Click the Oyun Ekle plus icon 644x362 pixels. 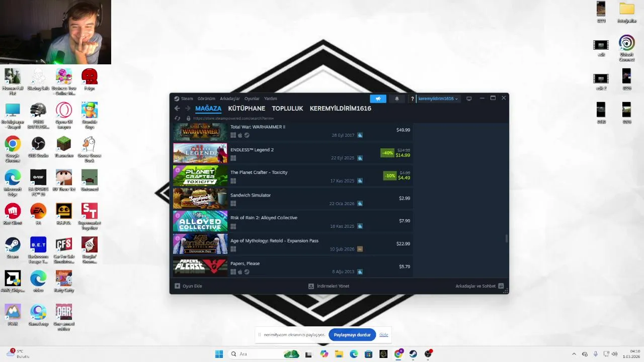[177, 286]
